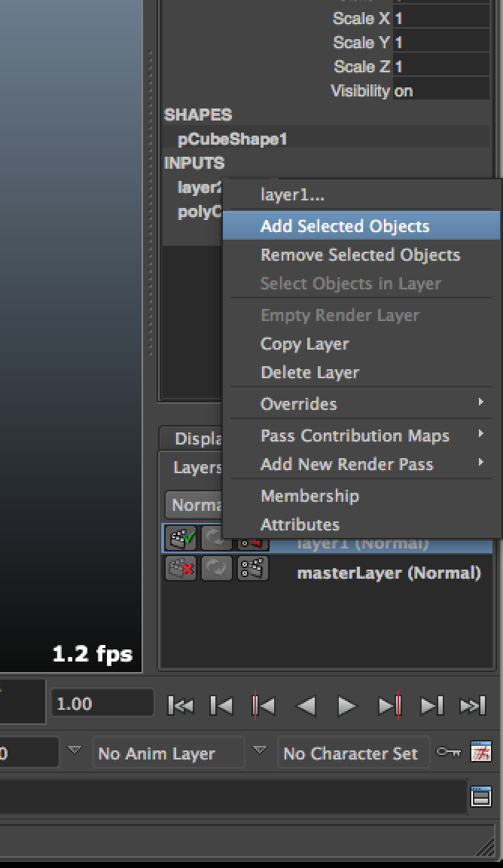Open the No Character Set dropdown arrow
This screenshot has height=868, width=503.
point(260,750)
